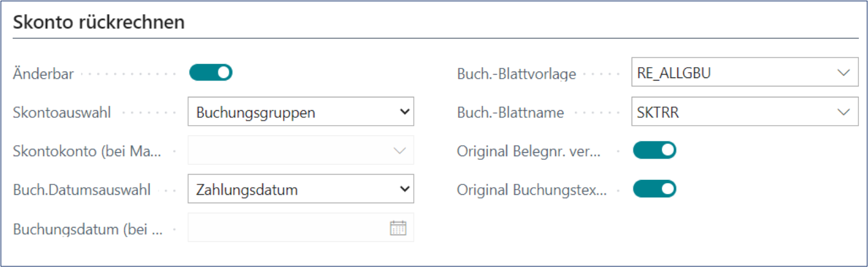Image resolution: width=868 pixels, height=267 pixels.
Task: Click into the RE_ALLGBU text field
Action: 728,74
